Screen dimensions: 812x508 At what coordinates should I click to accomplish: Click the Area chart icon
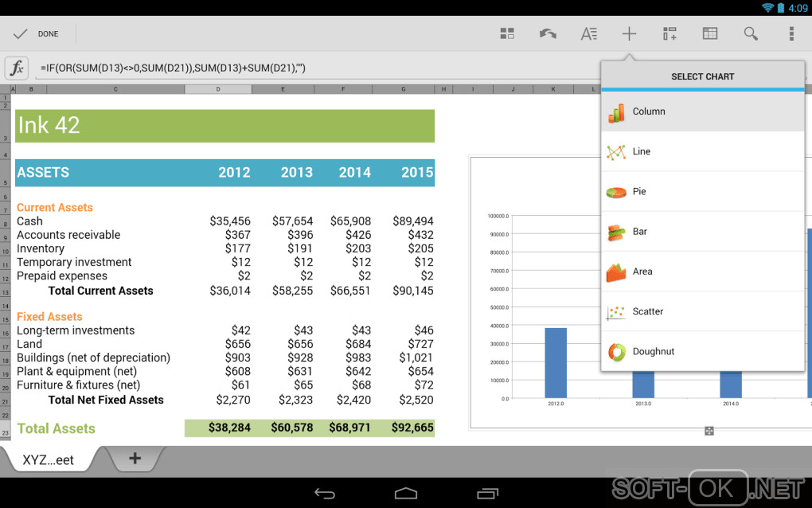[616, 272]
